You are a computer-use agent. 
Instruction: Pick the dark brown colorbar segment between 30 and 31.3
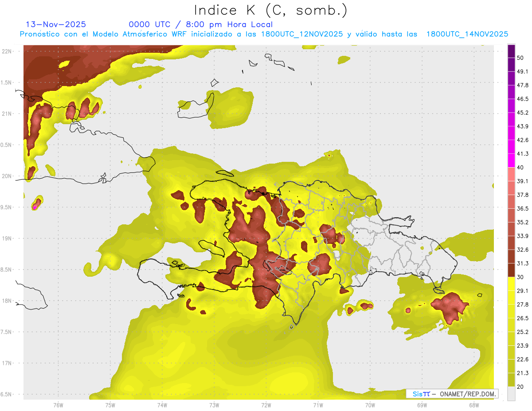(511, 270)
